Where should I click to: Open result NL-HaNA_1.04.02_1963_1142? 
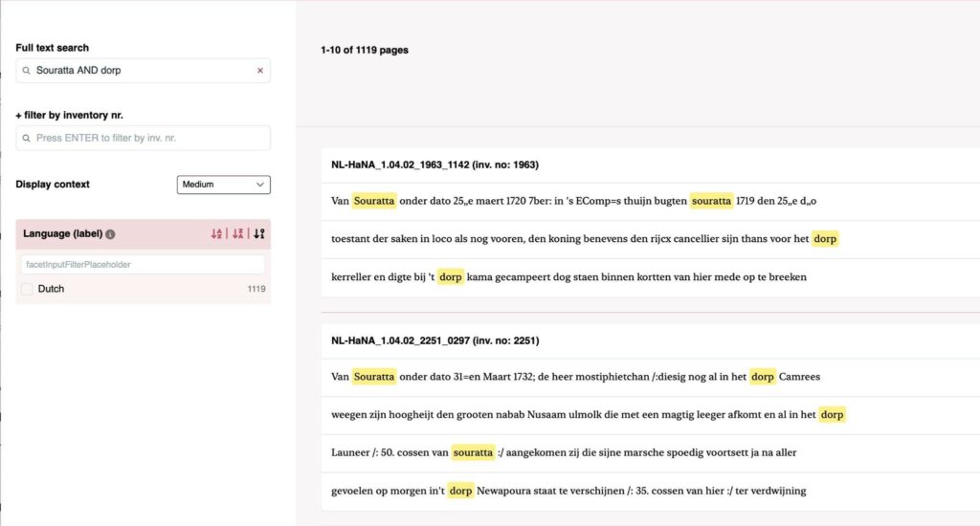434,164
